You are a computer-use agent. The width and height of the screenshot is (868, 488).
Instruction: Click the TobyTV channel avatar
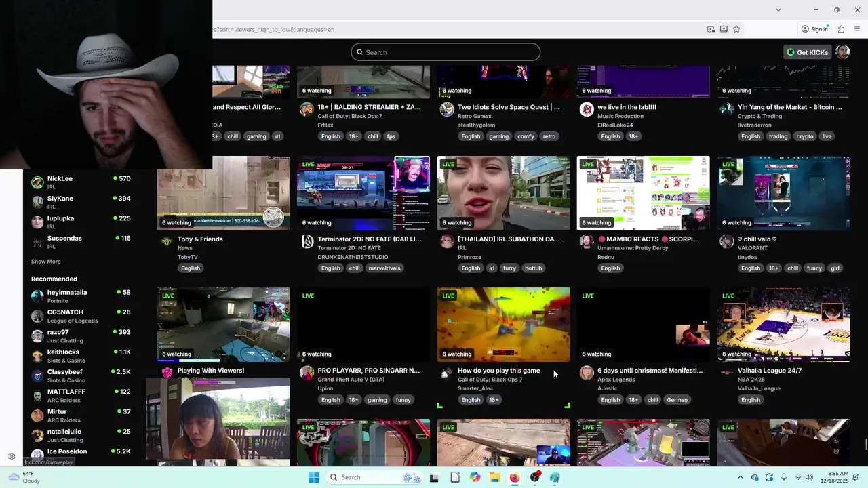pyautogui.click(x=167, y=242)
